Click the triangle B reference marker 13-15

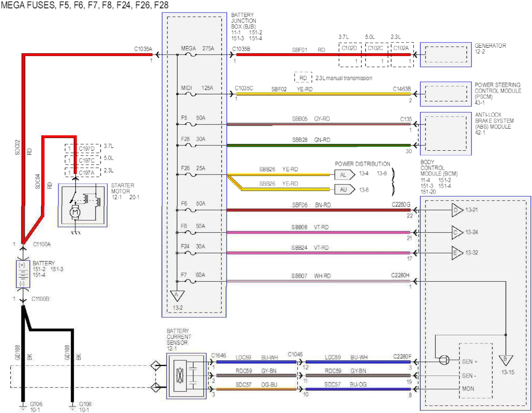pos(506,360)
